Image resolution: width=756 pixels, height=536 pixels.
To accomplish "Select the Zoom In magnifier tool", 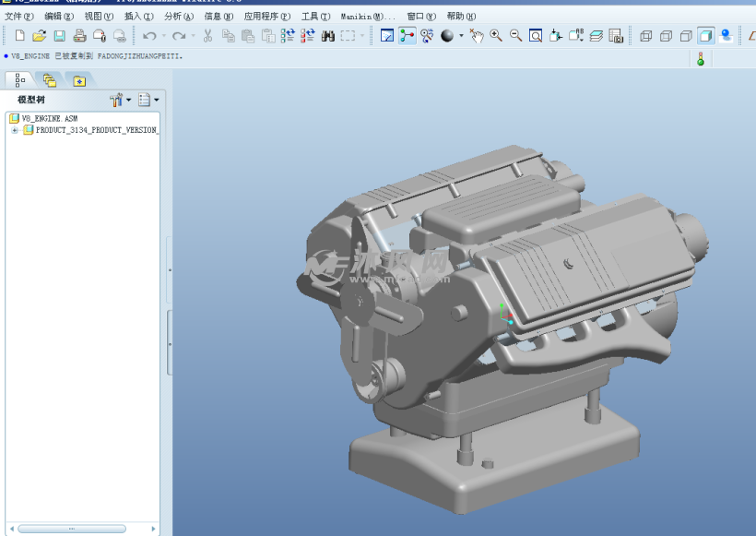I will [494, 36].
